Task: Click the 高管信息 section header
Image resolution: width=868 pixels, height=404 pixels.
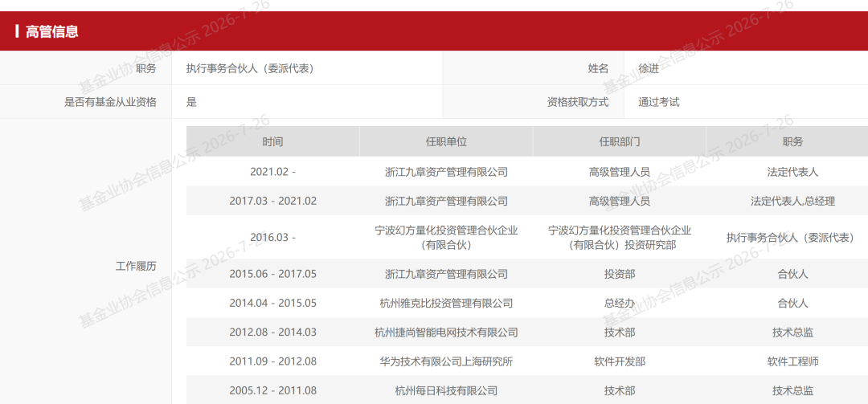Action: (x=52, y=31)
